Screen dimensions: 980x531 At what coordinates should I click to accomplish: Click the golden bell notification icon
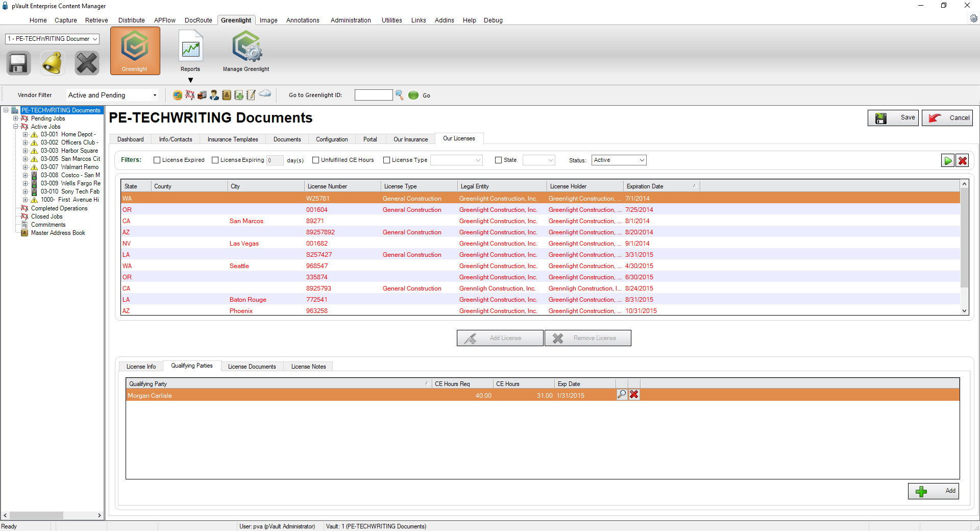tap(53, 63)
